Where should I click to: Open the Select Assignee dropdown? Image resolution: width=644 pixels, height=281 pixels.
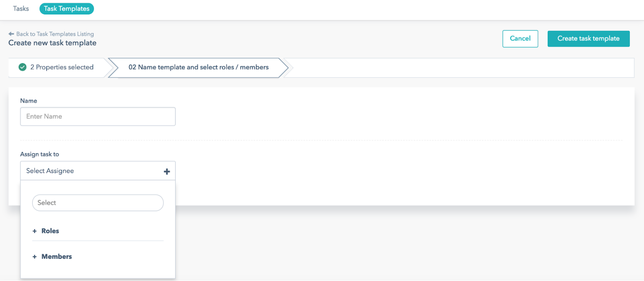[x=98, y=171]
